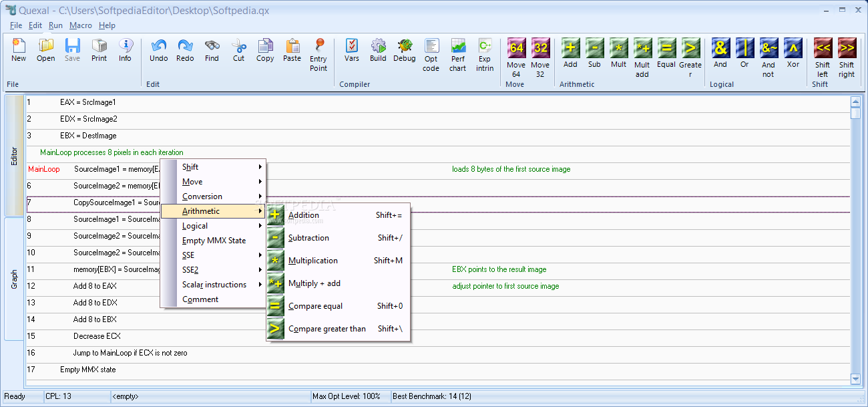Open Find with the binoculars icon
Viewport: 868px width, 407px height.
click(212, 50)
